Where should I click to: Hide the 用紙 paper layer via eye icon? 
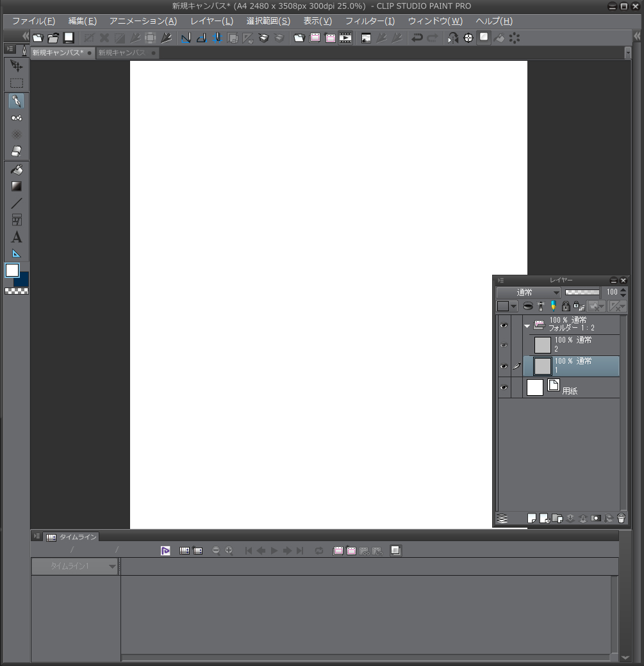(504, 387)
